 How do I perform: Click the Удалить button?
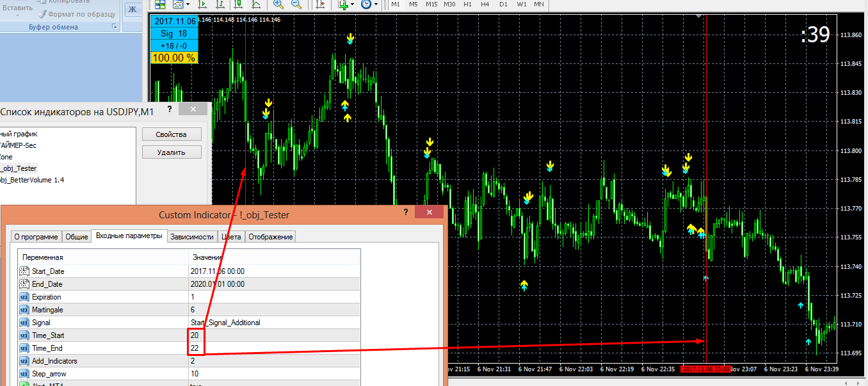pos(171,152)
